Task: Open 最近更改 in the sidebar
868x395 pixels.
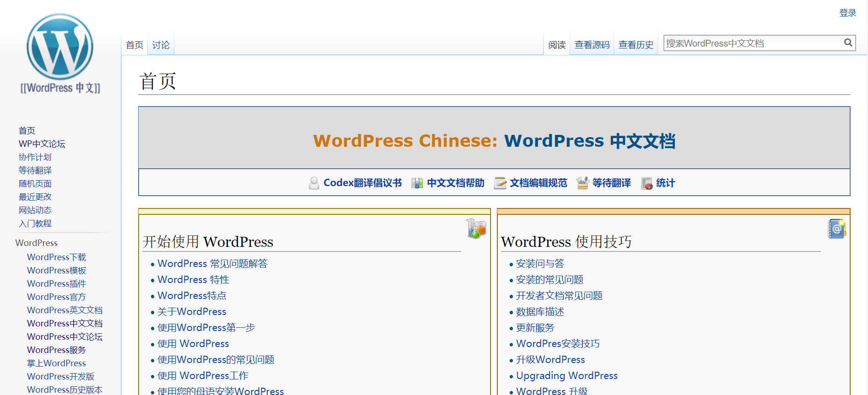Action: (35, 197)
